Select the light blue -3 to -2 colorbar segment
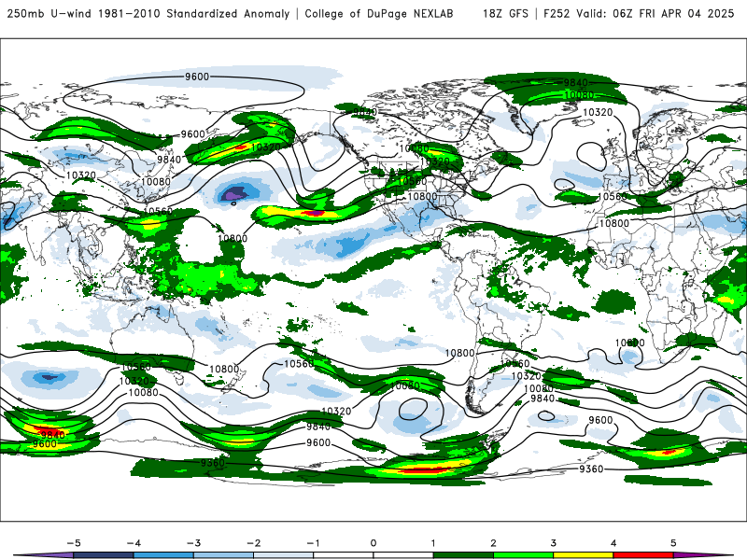The image size is (747, 560). coord(223,555)
